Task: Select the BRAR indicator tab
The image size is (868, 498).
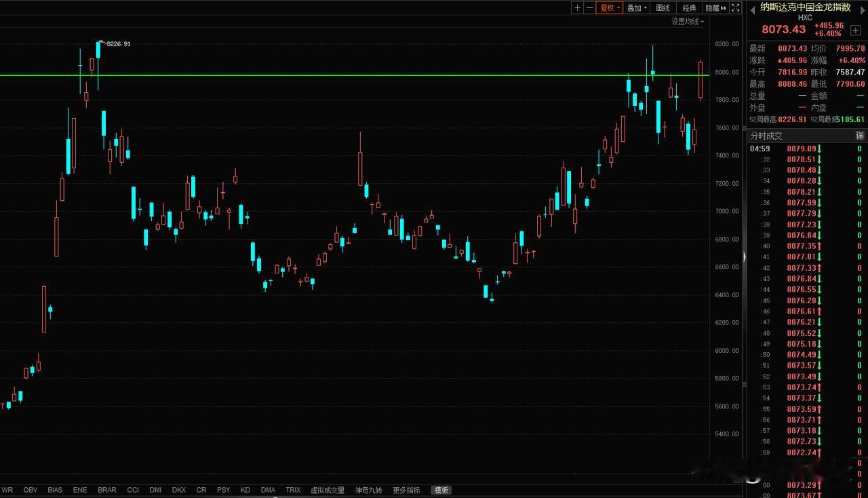Action: 107,490
